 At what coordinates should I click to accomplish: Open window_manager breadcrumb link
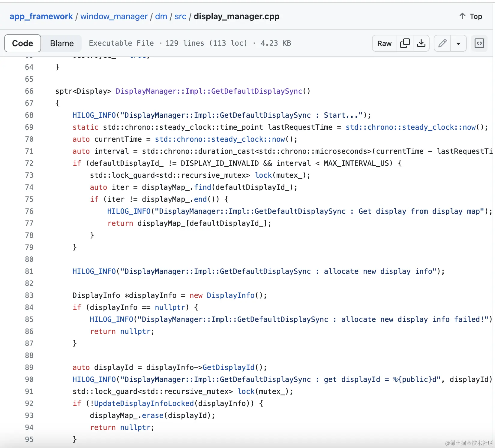[x=114, y=16]
